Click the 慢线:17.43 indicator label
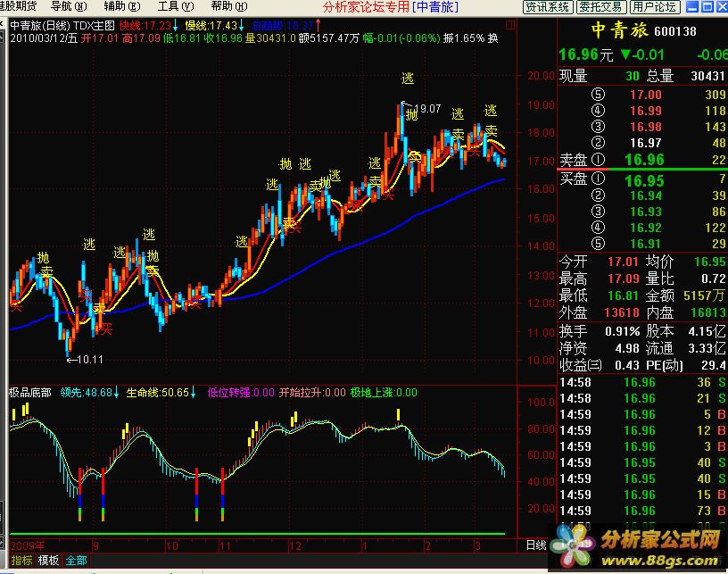This screenshot has width=728, height=574. click(211, 26)
